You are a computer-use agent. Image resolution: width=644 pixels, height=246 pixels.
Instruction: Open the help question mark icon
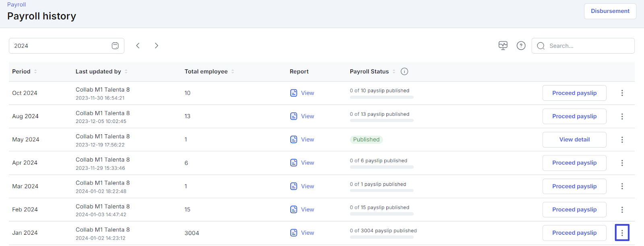click(521, 46)
